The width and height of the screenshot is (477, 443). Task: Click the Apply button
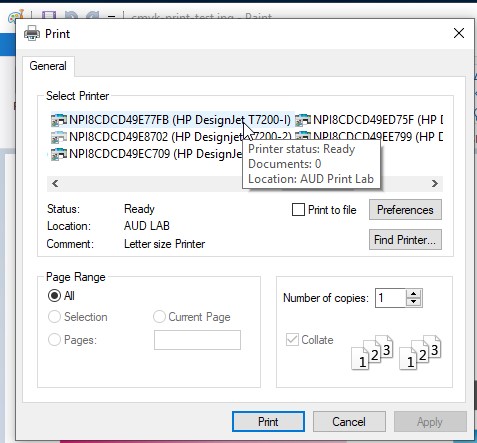point(430,422)
